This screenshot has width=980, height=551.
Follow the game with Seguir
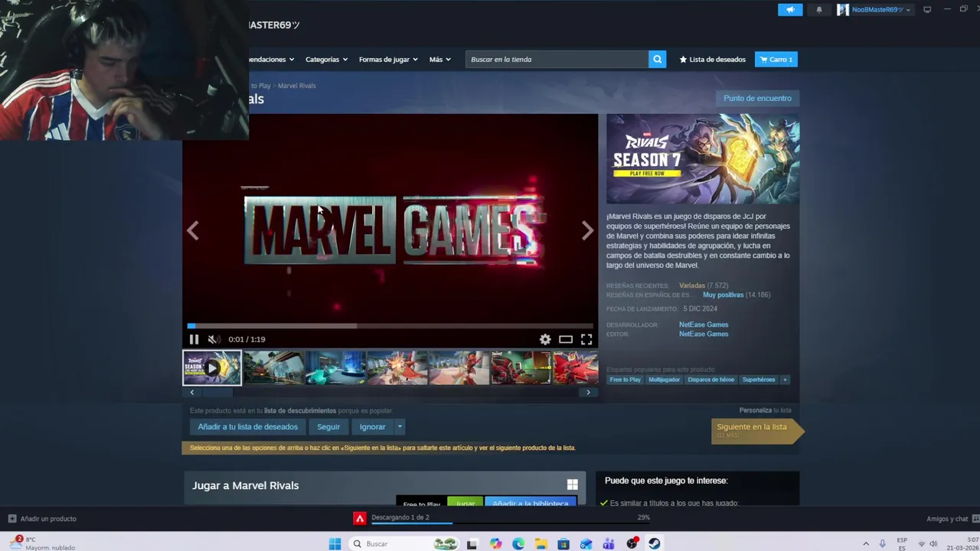(x=328, y=426)
